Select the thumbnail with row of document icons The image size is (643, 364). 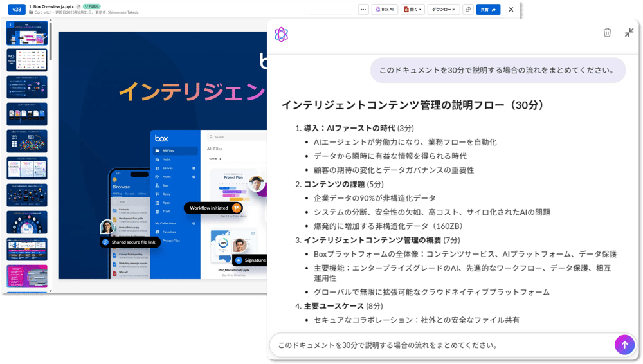(26, 114)
